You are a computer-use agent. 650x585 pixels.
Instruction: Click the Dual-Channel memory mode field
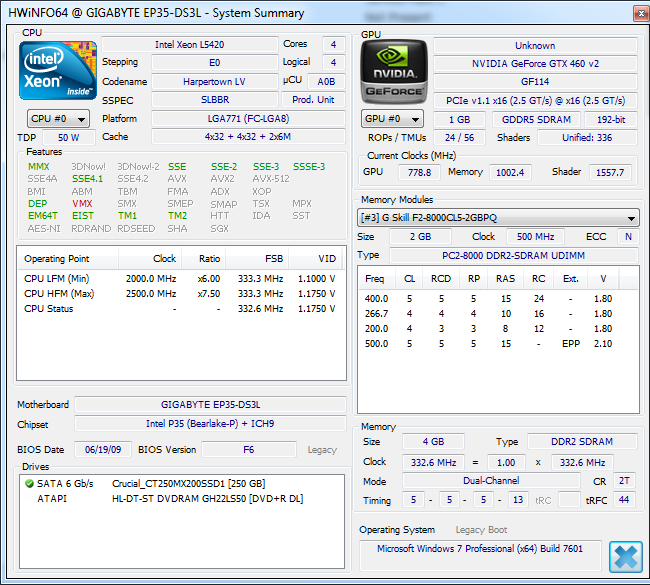pos(491,481)
